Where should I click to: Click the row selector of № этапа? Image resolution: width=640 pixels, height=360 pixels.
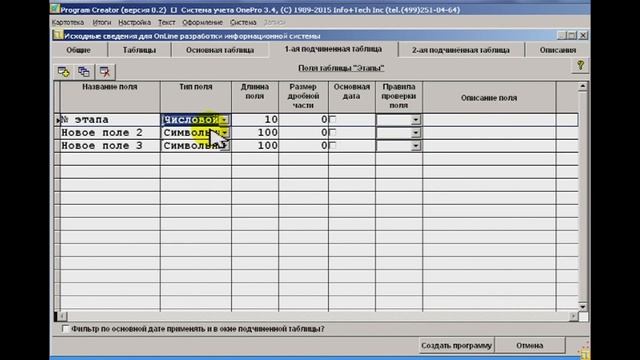click(57, 120)
